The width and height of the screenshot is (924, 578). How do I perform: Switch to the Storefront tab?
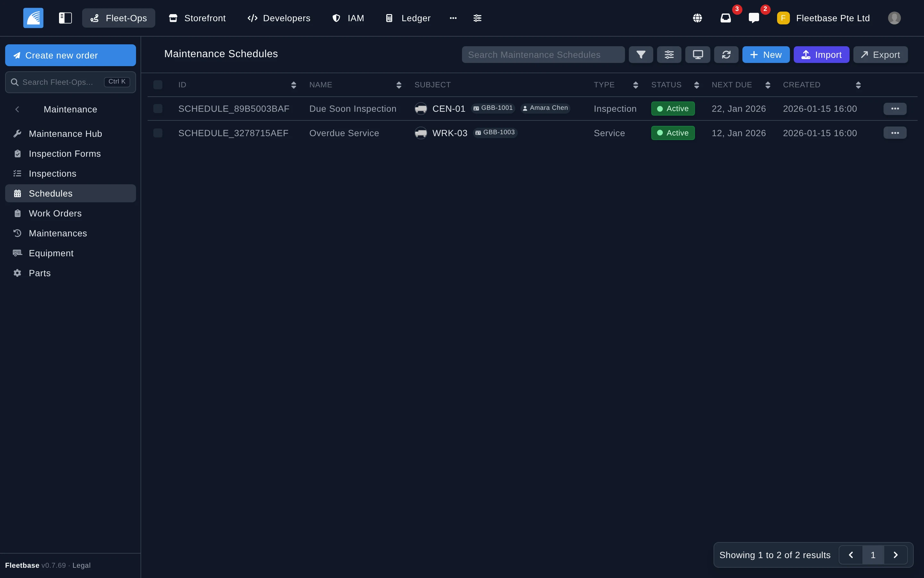(197, 18)
